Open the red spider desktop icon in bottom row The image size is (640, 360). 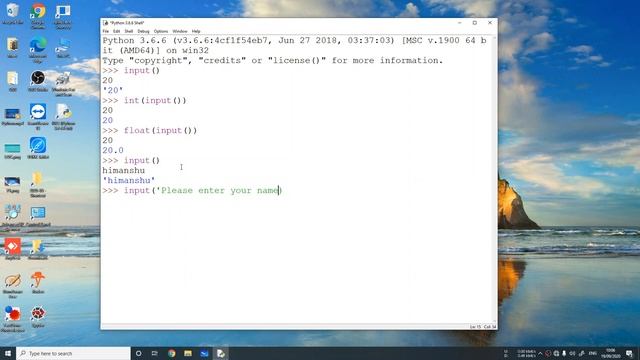(x=38, y=317)
